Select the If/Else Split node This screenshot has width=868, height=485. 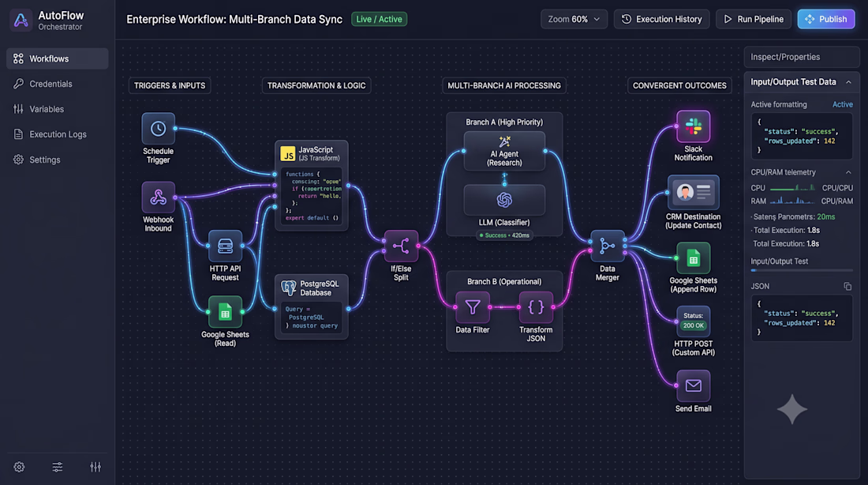tap(402, 246)
